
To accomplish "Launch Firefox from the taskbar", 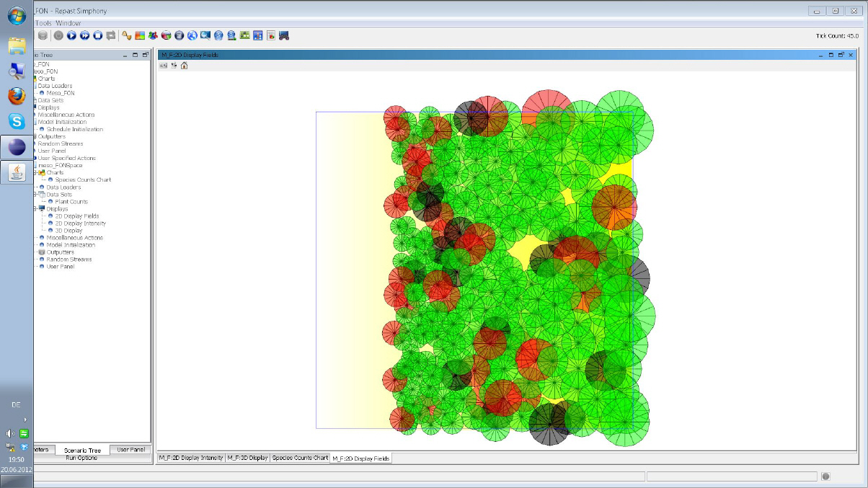I will [17, 96].
